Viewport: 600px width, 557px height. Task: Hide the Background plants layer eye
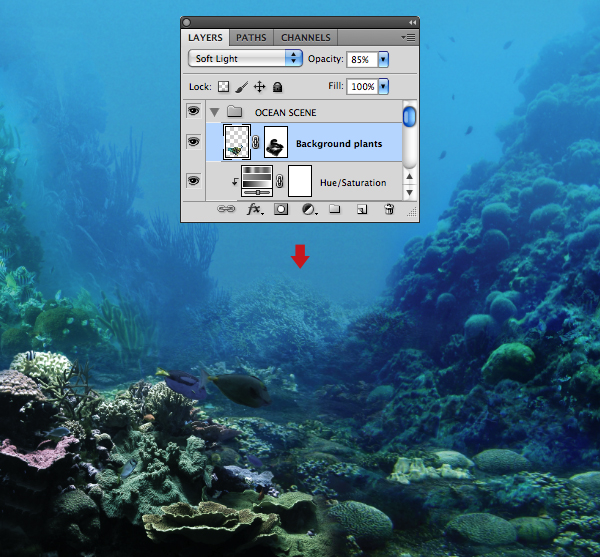[194, 142]
